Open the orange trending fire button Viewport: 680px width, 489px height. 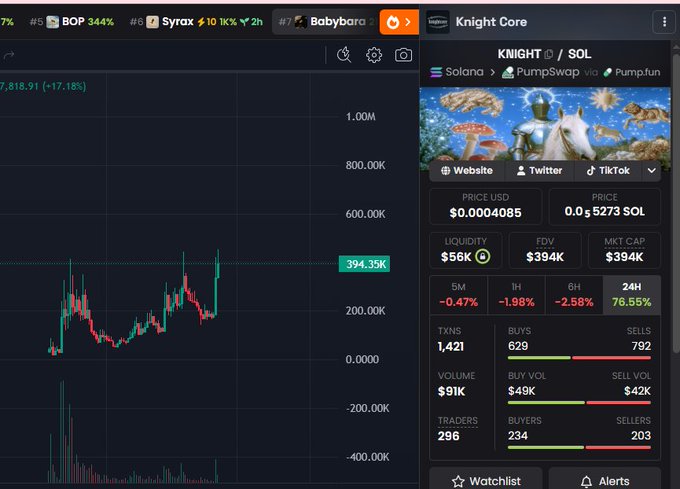[x=399, y=22]
